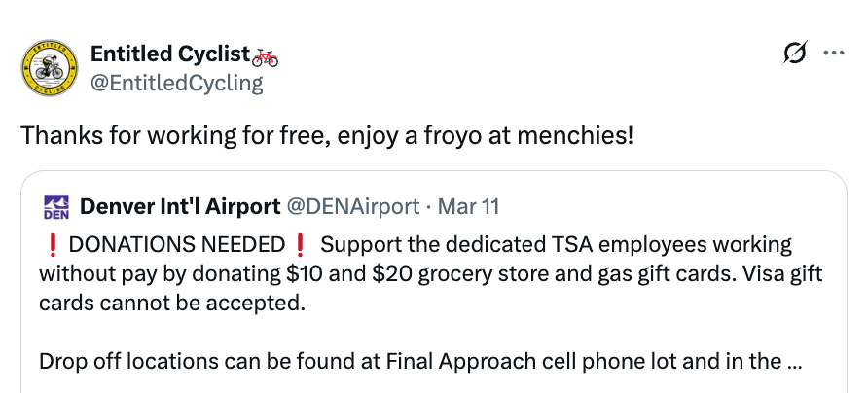Open the Mar 11 timestamp link

point(469,206)
